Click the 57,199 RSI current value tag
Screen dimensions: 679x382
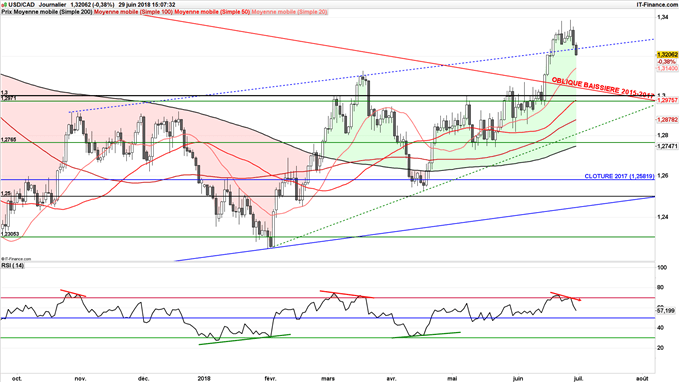click(x=666, y=311)
